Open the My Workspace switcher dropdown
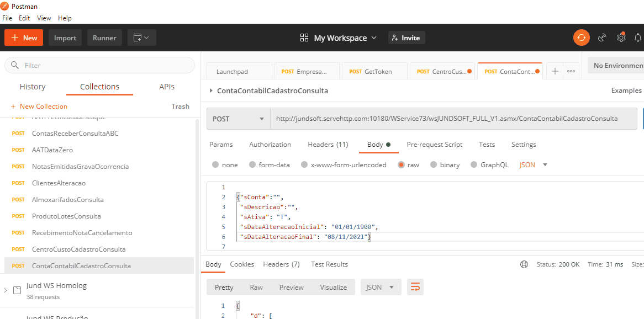 point(338,38)
